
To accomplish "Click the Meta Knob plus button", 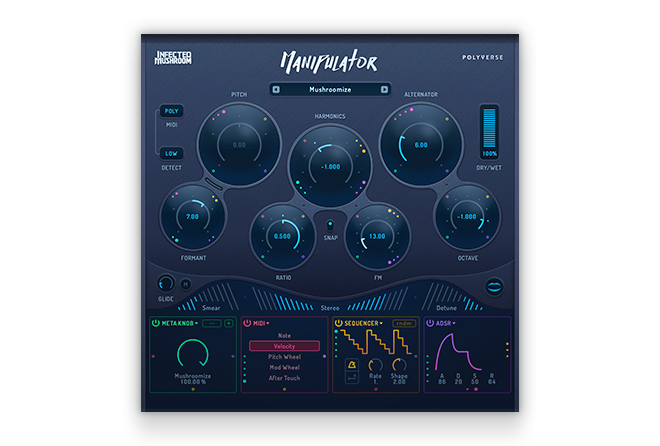I will (229, 323).
